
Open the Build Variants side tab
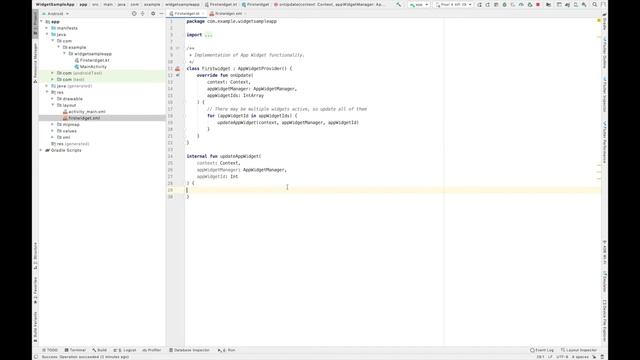coord(35,328)
